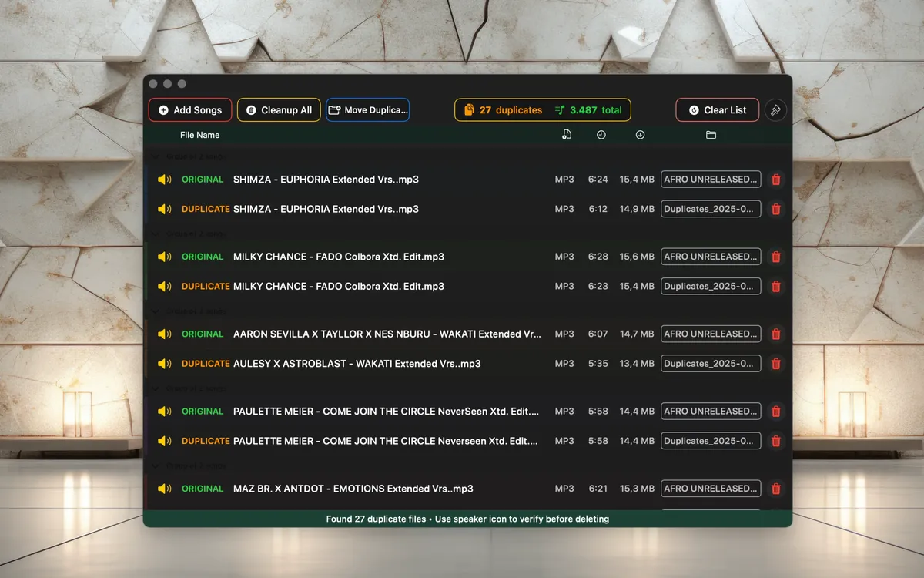Collapse the group above AARON SEVILLA WAKATI rows

point(156,311)
